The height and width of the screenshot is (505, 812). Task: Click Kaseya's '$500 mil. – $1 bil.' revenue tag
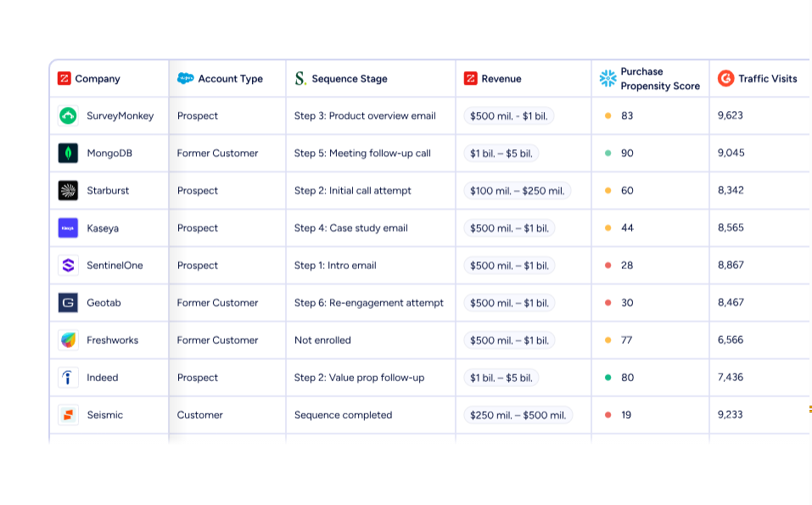point(509,228)
